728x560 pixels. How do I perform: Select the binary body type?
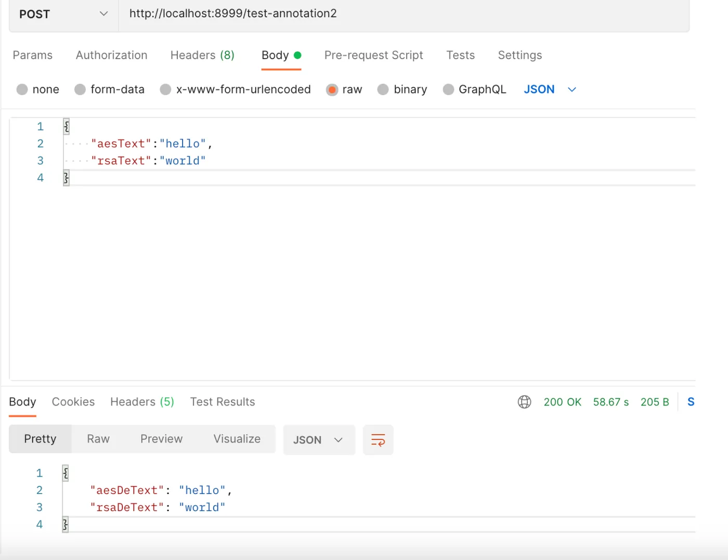(402, 89)
